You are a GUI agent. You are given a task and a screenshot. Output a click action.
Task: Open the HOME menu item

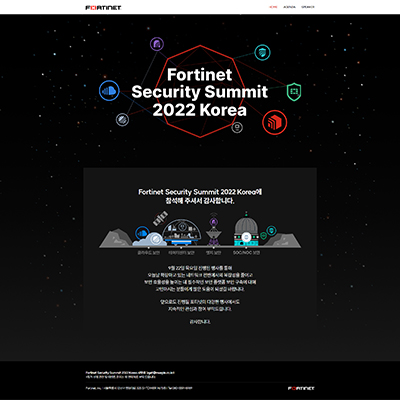pyautogui.click(x=273, y=7)
